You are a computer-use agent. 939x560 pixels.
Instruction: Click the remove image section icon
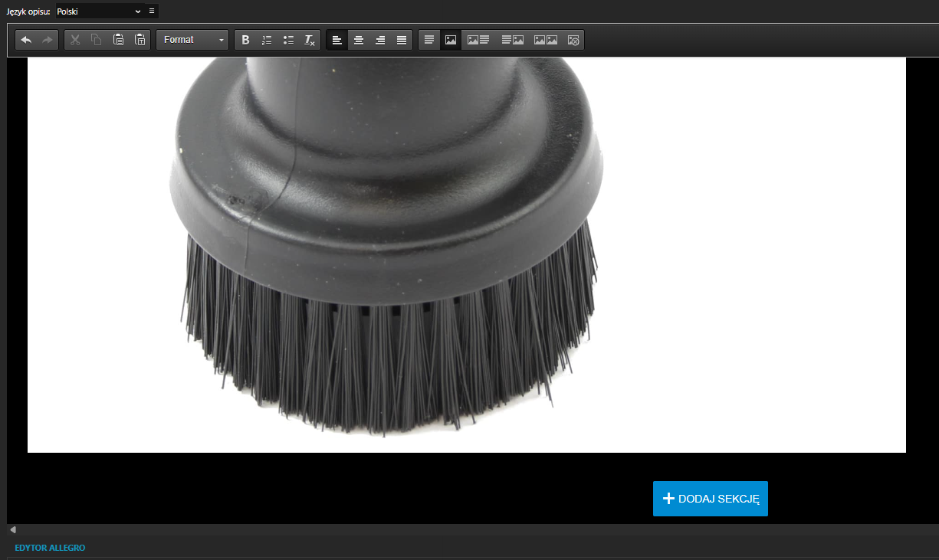pos(573,40)
